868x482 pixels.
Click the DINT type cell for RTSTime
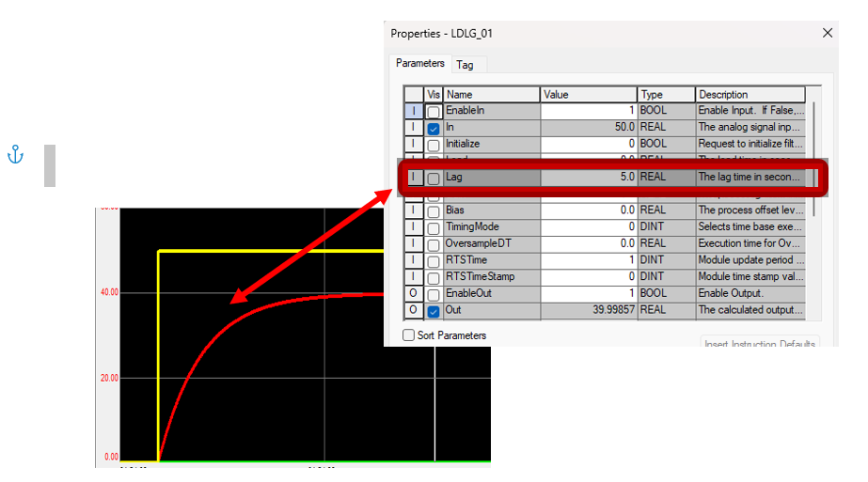(x=667, y=260)
